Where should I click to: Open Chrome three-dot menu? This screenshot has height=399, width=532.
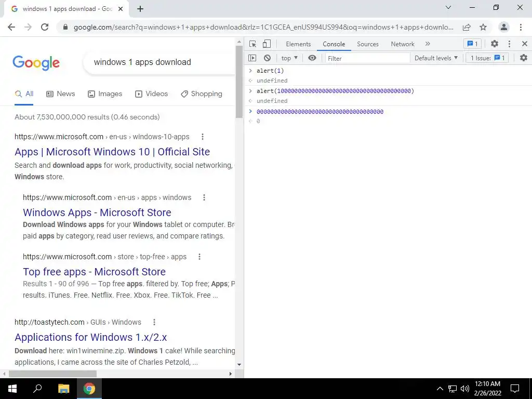pyautogui.click(x=521, y=27)
